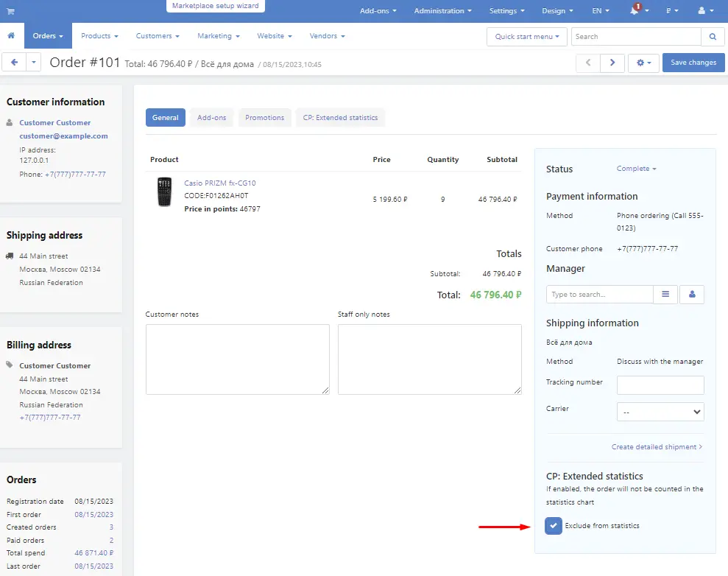728x576 pixels.
Task: Open the gear actions menu
Action: pyautogui.click(x=643, y=63)
